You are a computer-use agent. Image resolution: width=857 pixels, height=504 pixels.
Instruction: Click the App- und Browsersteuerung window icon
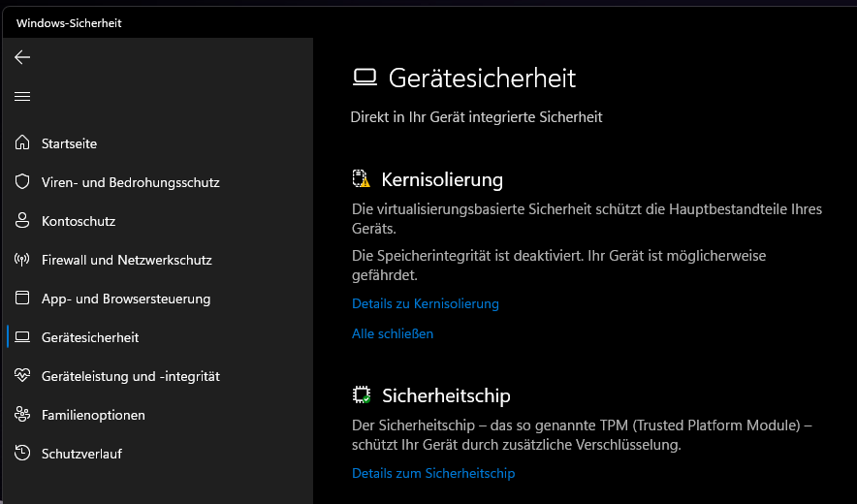(22, 299)
